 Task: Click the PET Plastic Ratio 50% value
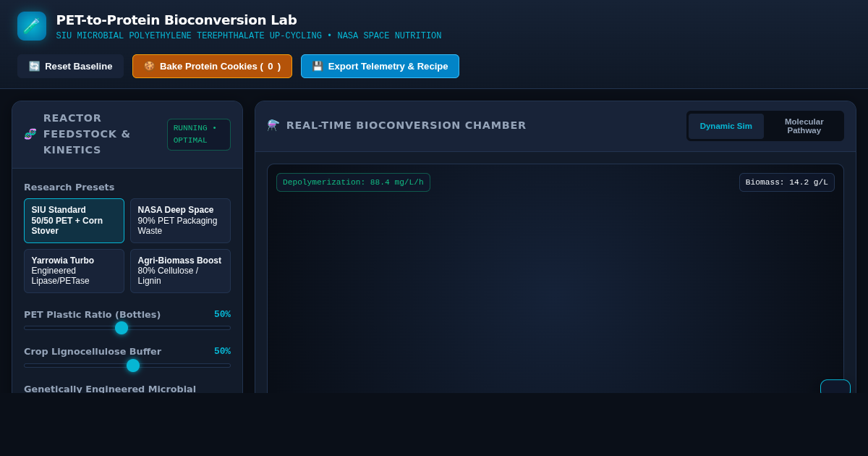(222, 314)
